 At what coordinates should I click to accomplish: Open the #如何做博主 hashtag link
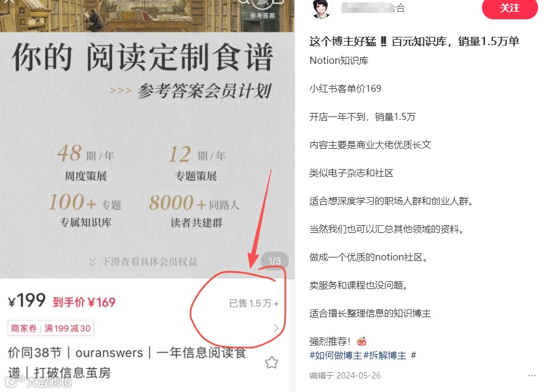pyautogui.click(x=336, y=355)
